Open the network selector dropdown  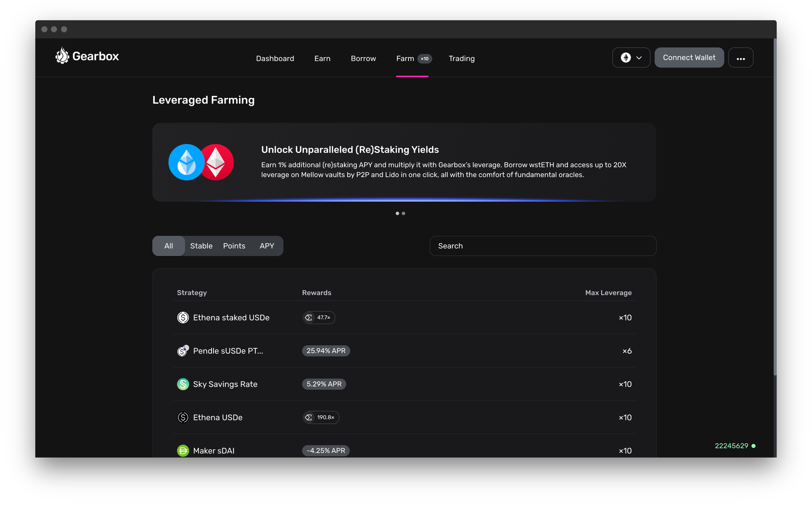click(x=631, y=57)
